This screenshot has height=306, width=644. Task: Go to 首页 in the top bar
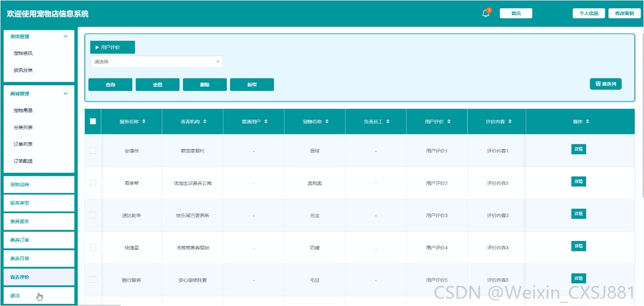(x=516, y=13)
